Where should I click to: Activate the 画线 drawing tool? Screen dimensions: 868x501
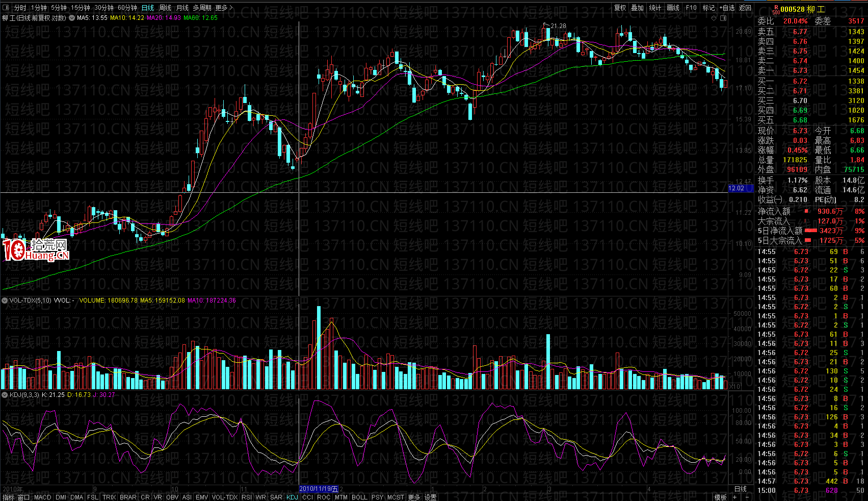tap(673, 8)
